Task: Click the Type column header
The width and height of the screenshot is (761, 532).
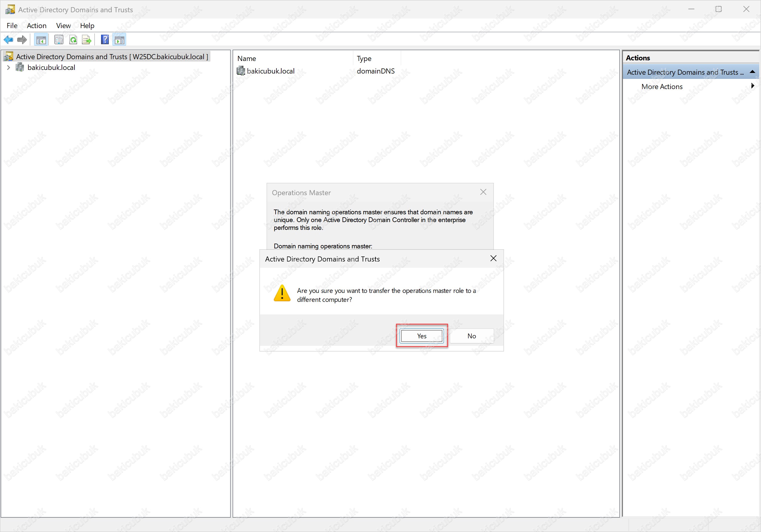Action: coord(377,58)
